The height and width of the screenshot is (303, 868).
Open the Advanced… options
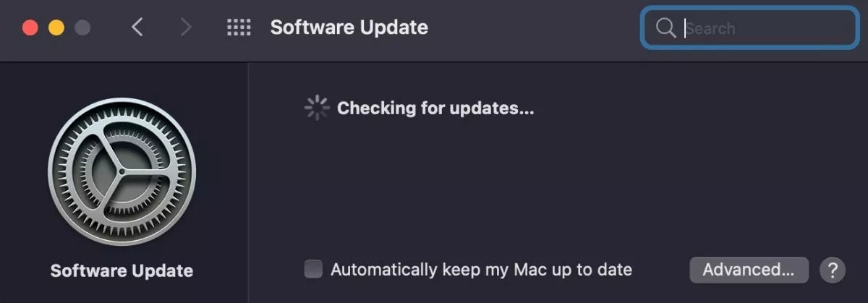pyautogui.click(x=749, y=270)
